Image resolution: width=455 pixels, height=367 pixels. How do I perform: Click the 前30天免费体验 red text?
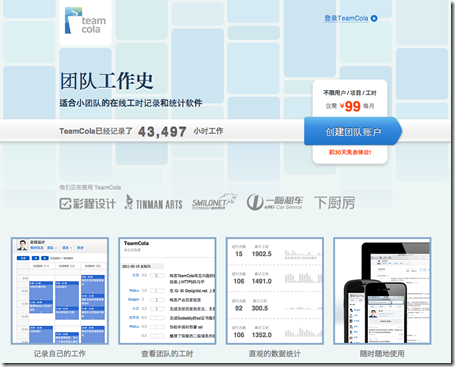(x=350, y=152)
